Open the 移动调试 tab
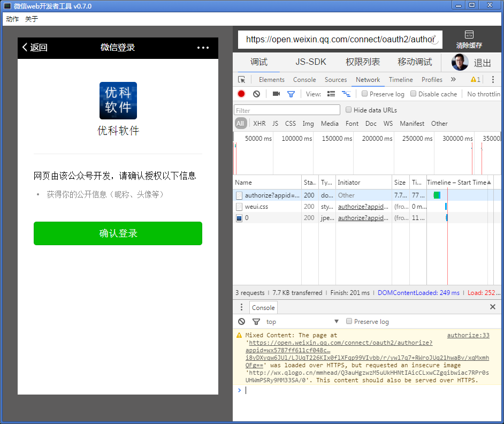This screenshot has width=504, height=424. (x=415, y=62)
